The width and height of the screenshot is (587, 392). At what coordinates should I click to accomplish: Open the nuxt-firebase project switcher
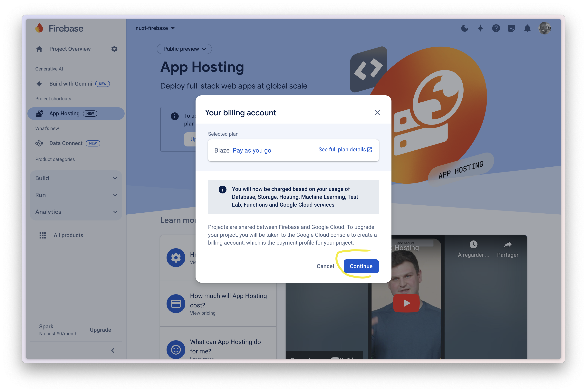(155, 28)
